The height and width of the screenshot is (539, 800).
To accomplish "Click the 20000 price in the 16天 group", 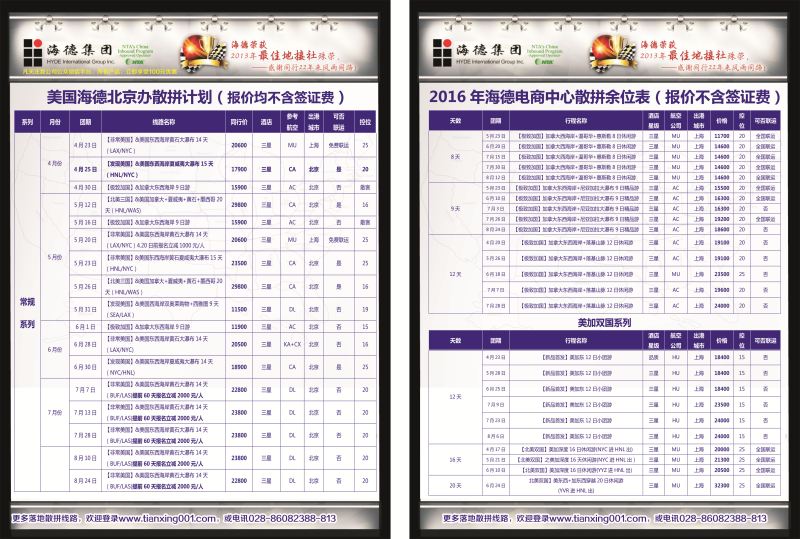I will click(721, 450).
